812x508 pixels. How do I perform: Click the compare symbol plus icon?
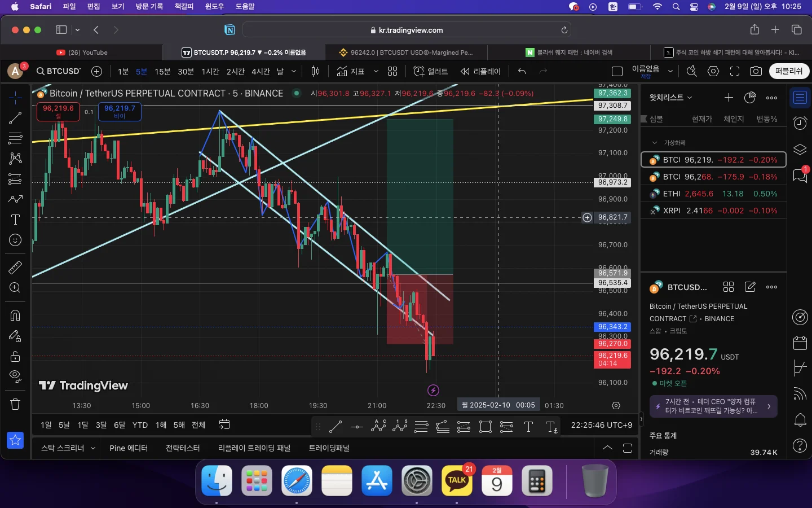click(97, 71)
